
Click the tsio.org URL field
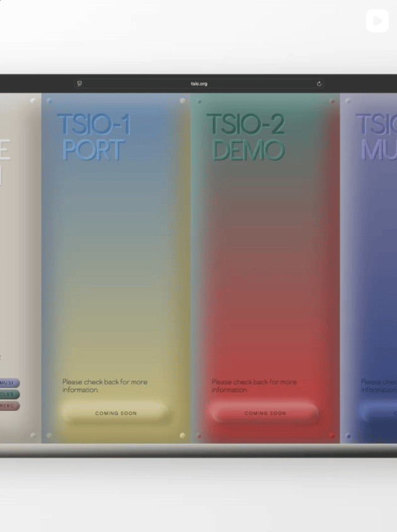point(199,84)
